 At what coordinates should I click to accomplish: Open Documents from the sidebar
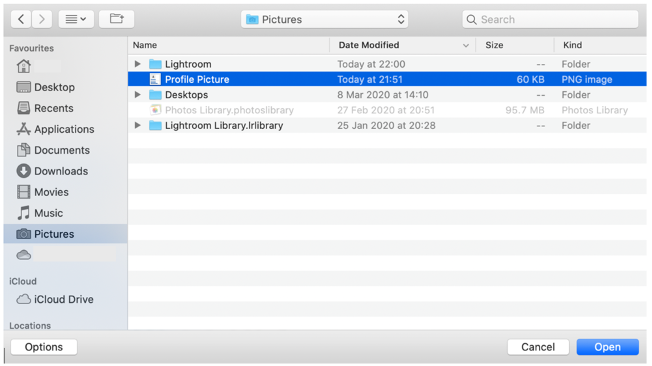pos(53,150)
